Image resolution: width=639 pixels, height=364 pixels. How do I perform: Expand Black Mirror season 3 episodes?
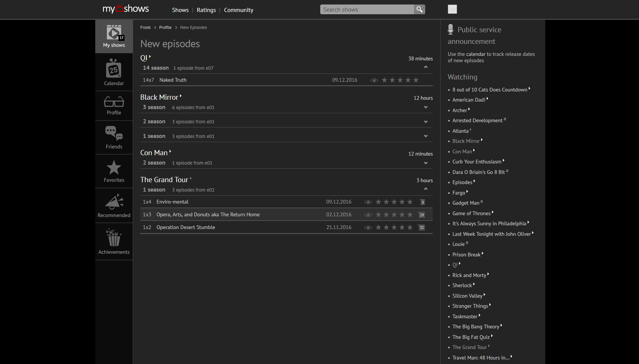point(426,108)
